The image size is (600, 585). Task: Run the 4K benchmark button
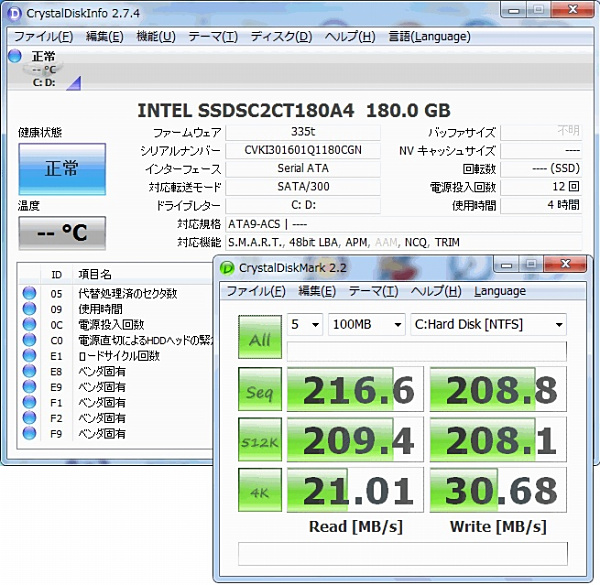coord(260,490)
